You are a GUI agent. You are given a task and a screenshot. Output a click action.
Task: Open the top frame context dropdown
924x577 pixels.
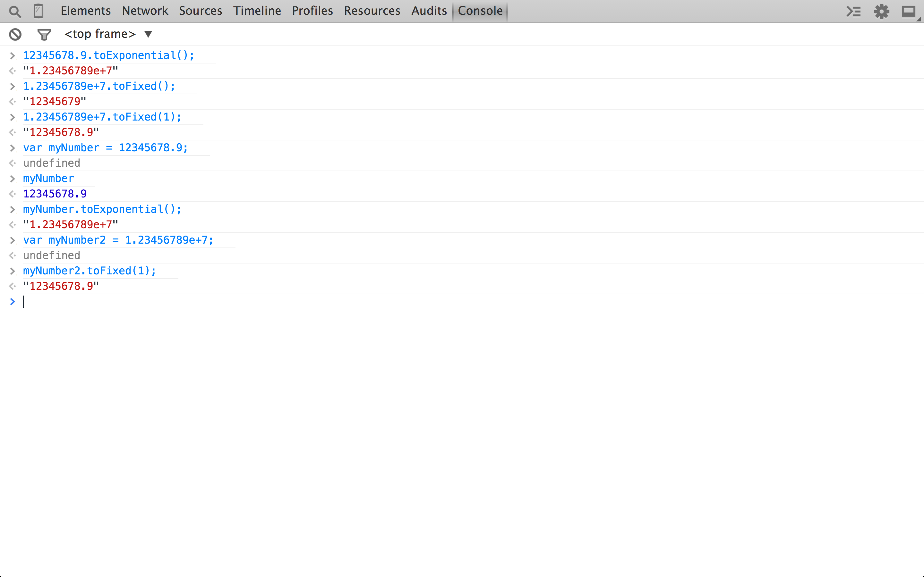tap(108, 34)
